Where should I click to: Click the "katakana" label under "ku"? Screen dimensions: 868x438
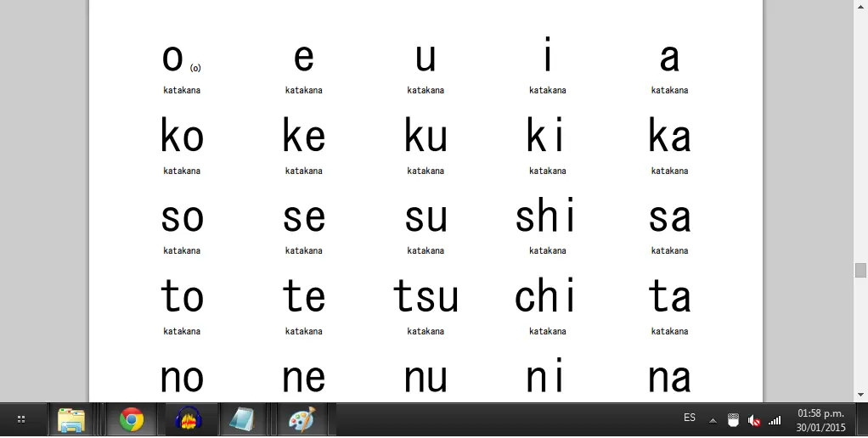point(426,171)
